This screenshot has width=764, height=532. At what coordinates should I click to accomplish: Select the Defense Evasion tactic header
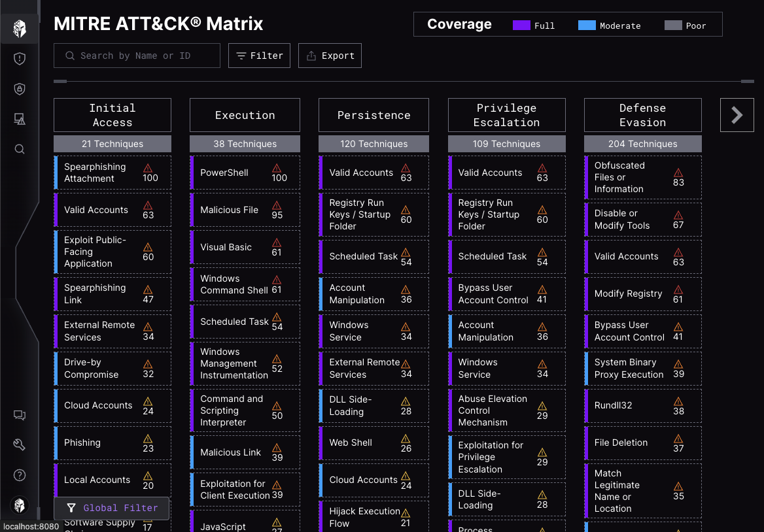click(642, 115)
